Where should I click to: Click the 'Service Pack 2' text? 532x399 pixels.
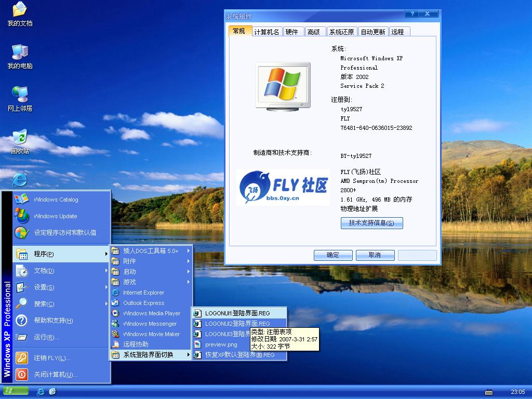(362, 86)
